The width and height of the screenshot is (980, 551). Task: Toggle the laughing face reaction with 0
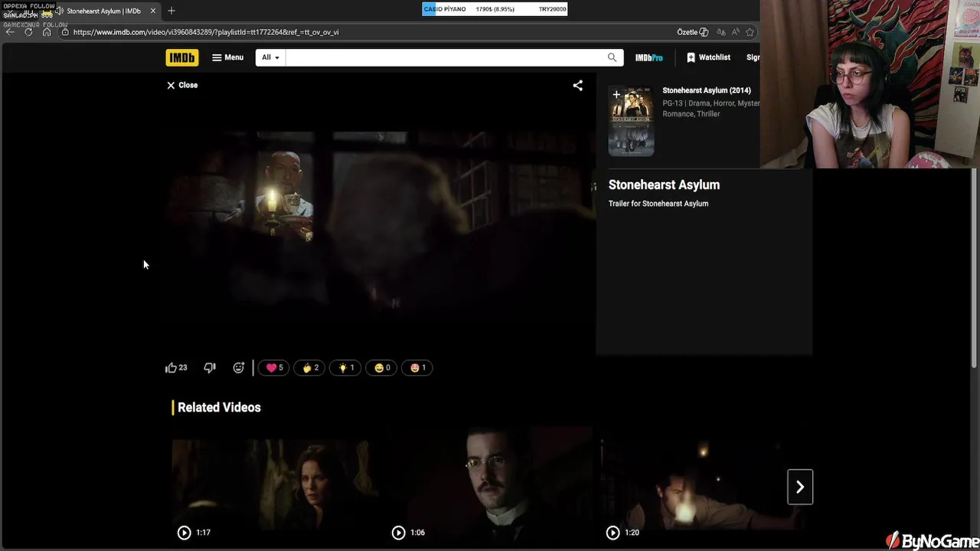pyautogui.click(x=381, y=367)
